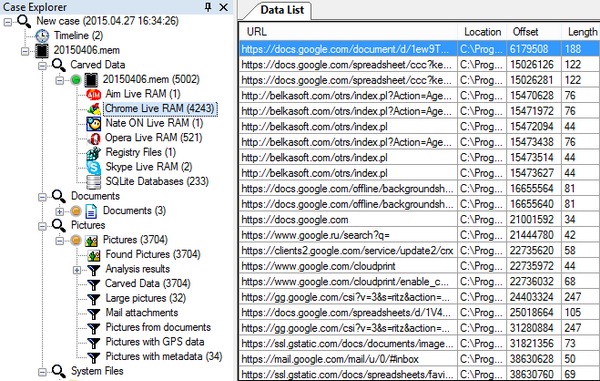Select the Skype Live RAM icon
The image size is (600, 381).
[x=93, y=167]
